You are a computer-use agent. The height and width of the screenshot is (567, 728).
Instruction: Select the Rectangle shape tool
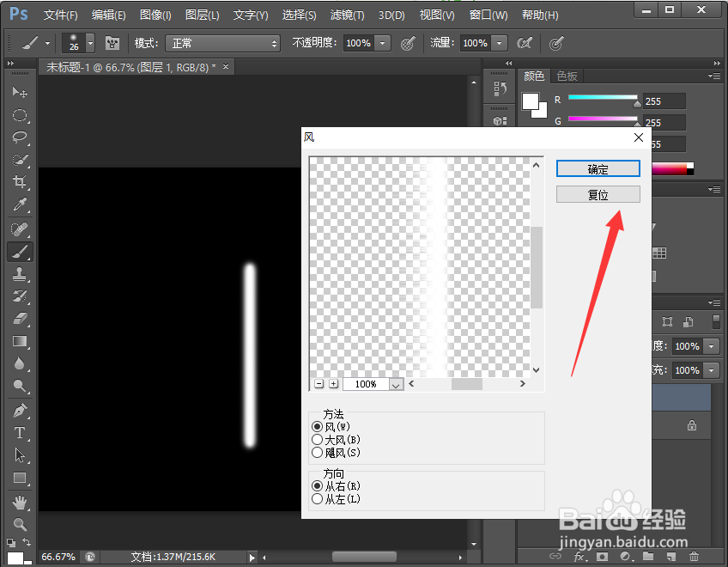pos(20,478)
